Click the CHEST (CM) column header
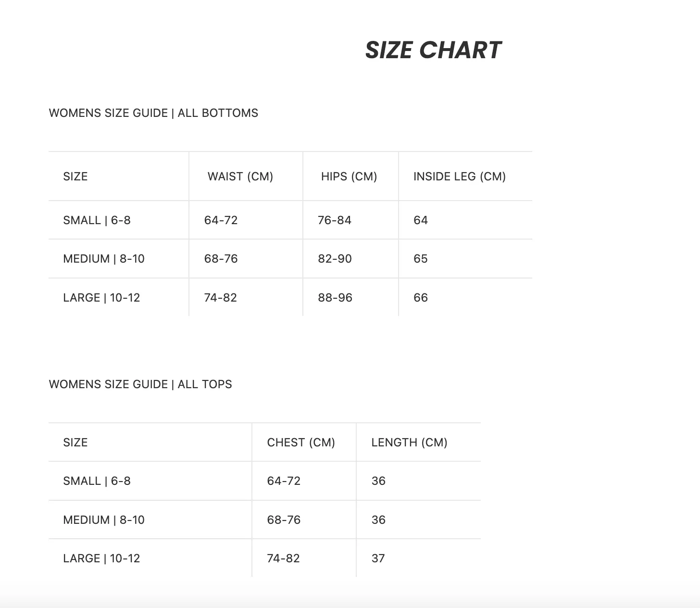Screen dimensions: 700x608 coord(301,443)
